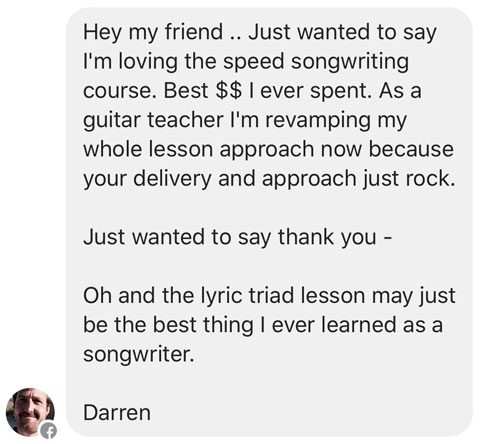
Task: Click the word 'course.' starting the third line
Action: click(120, 91)
